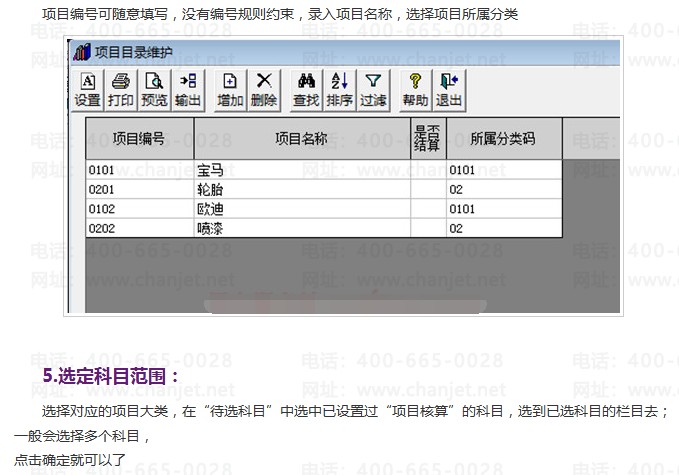Sort the list via 排序

340,90
